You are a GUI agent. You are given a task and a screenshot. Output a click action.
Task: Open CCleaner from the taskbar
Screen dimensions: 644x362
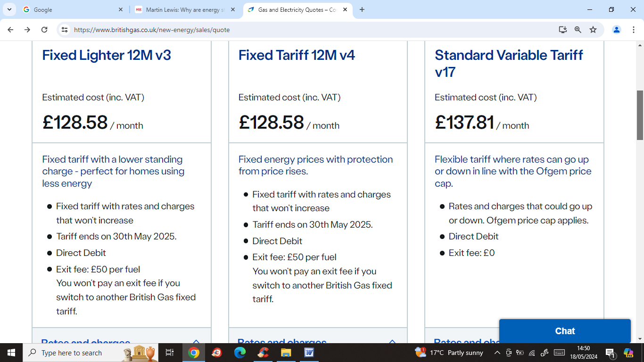point(263,353)
